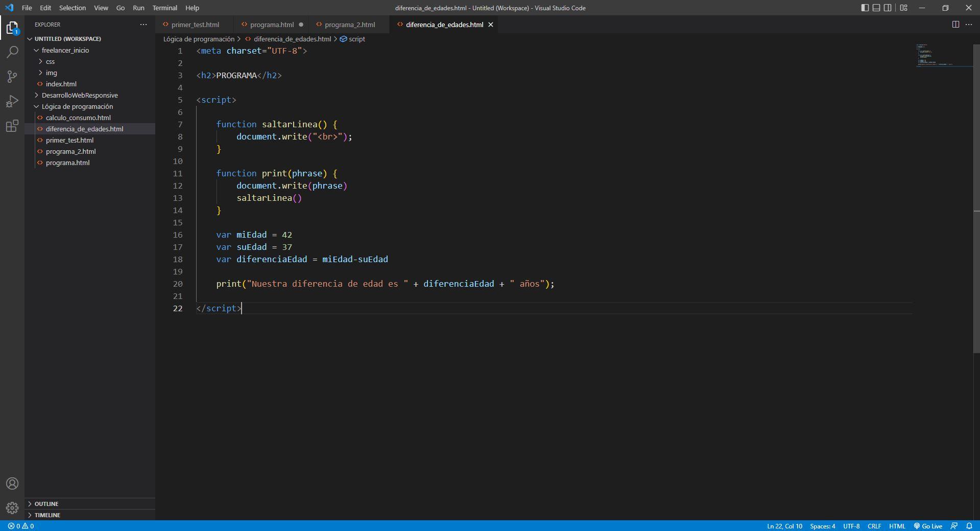Change language mode HTML in status bar
Viewport: 980px width, 531px height.
(897, 526)
